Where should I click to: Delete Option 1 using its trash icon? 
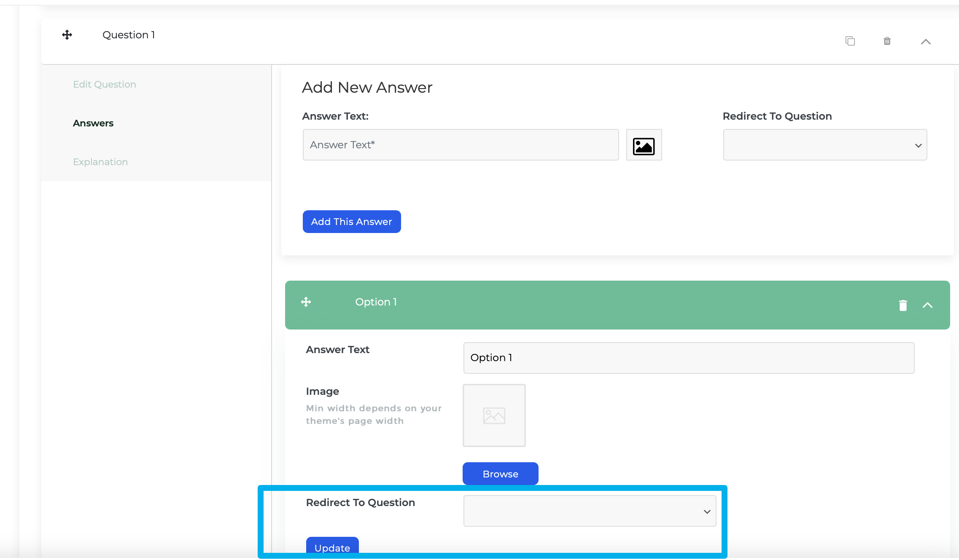[x=902, y=305]
